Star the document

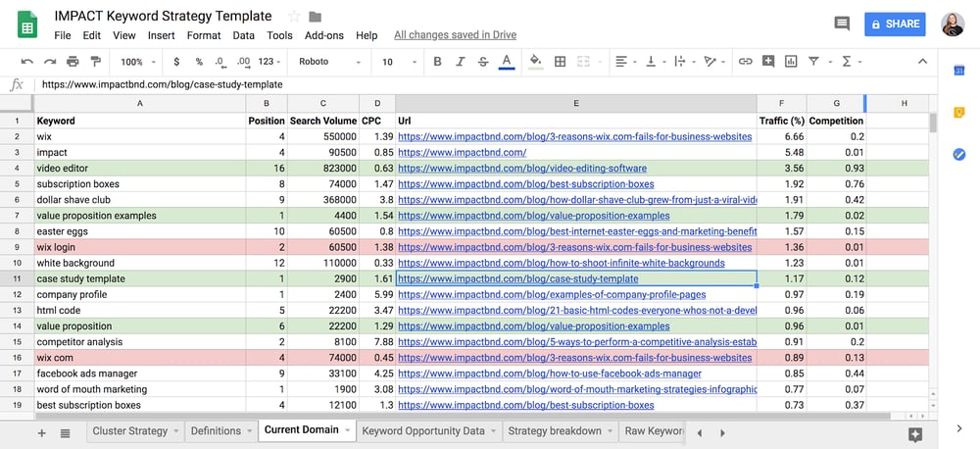tap(294, 17)
